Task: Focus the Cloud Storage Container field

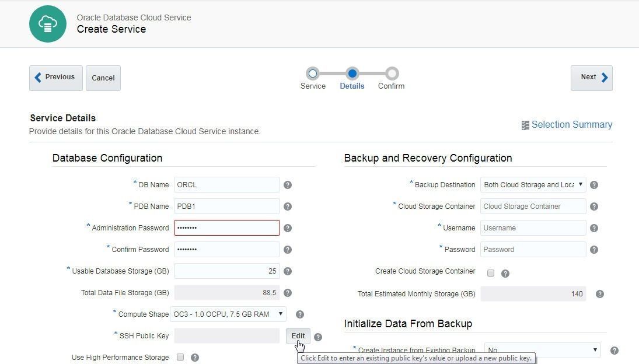Action: click(x=533, y=206)
